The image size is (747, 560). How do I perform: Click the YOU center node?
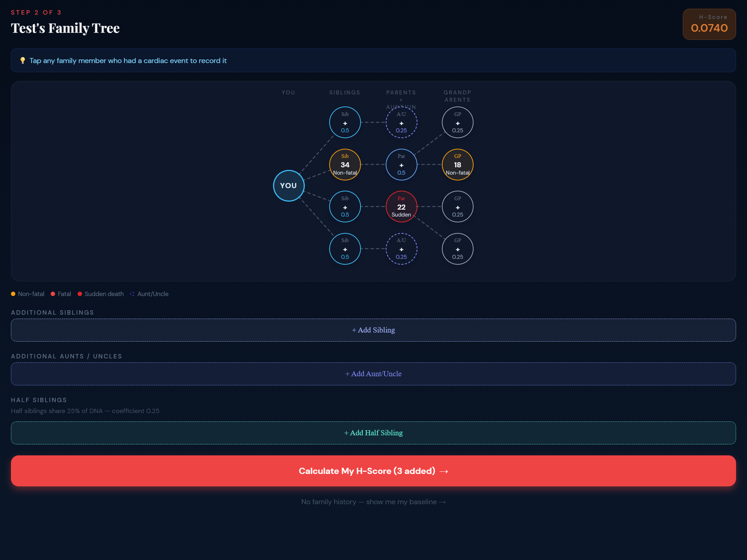click(289, 186)
